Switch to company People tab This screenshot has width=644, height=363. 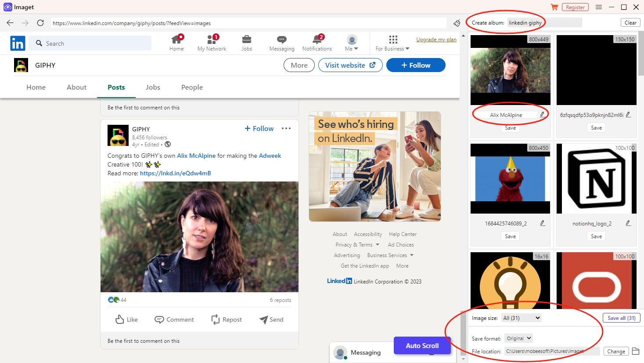click(x=192, y=87)
